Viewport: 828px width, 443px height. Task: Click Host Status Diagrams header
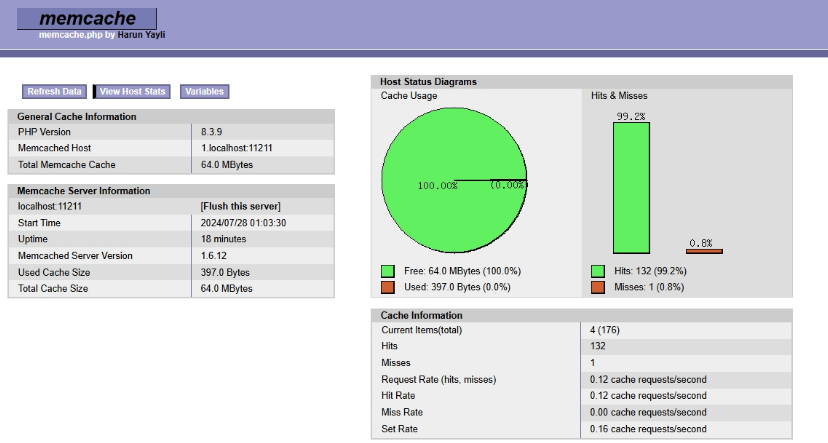click(428, 82)
